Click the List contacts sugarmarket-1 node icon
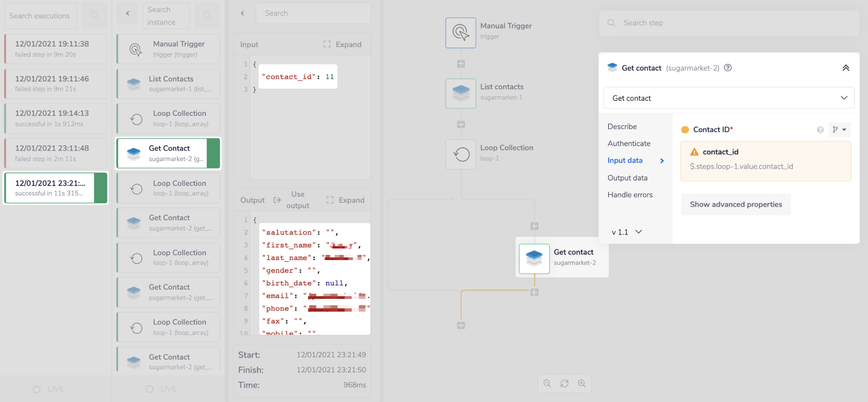The height and width of the screenshot is (402, 868). [x=461, y=93]
